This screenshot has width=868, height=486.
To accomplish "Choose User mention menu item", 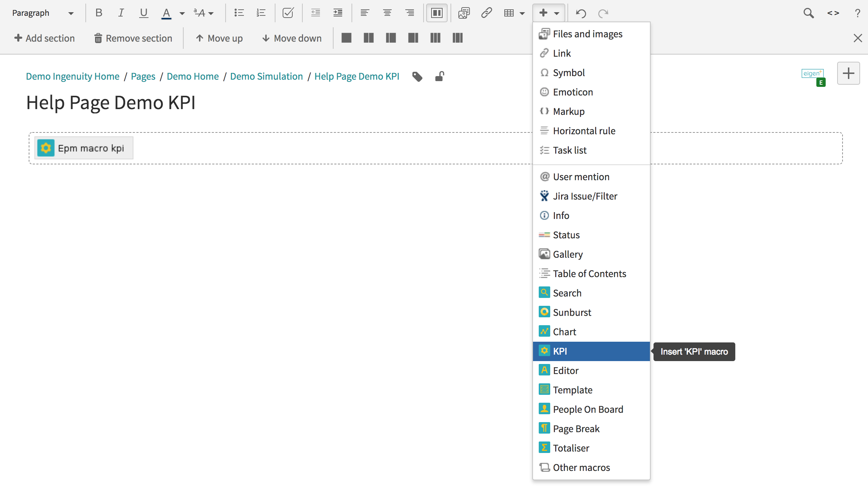I will click(x=591, y=177).
